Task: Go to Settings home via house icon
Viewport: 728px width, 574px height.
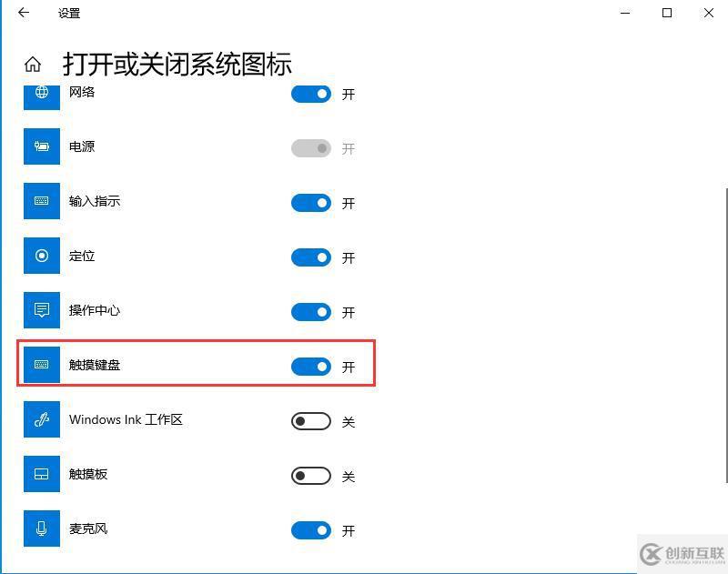Action: (x=33, y=64)
